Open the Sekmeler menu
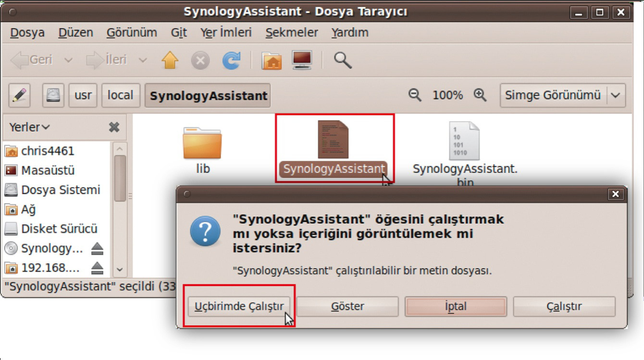644x360 pixels. click(x=292, y=33)
